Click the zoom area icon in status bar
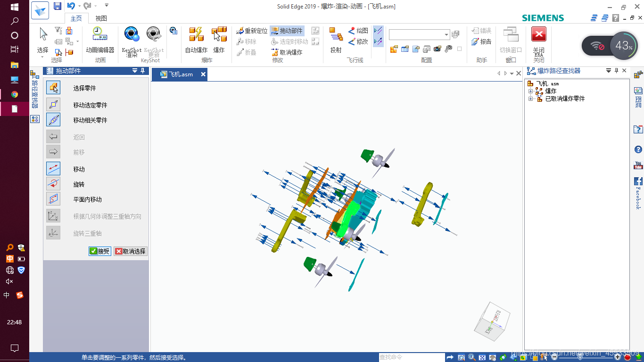Viewport: 644px width, 362px height. point(462,357)
